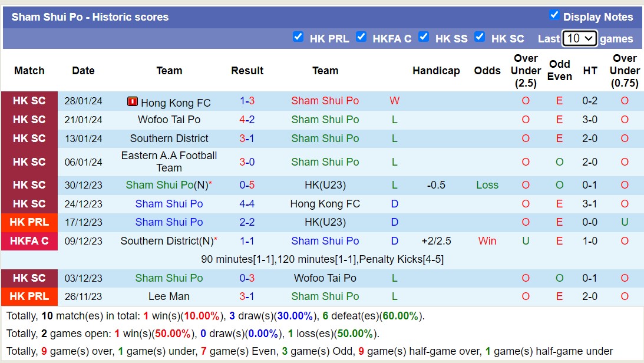
Task: Open the Wofoo Tai Po team link
Action: pos(169,120)
